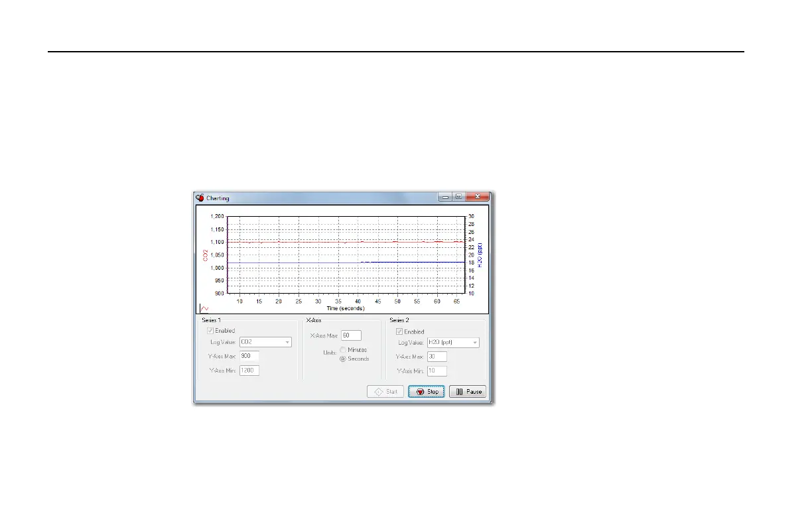
Task: Click the Series 2 Y-Axis Min field
Action: 437,371
